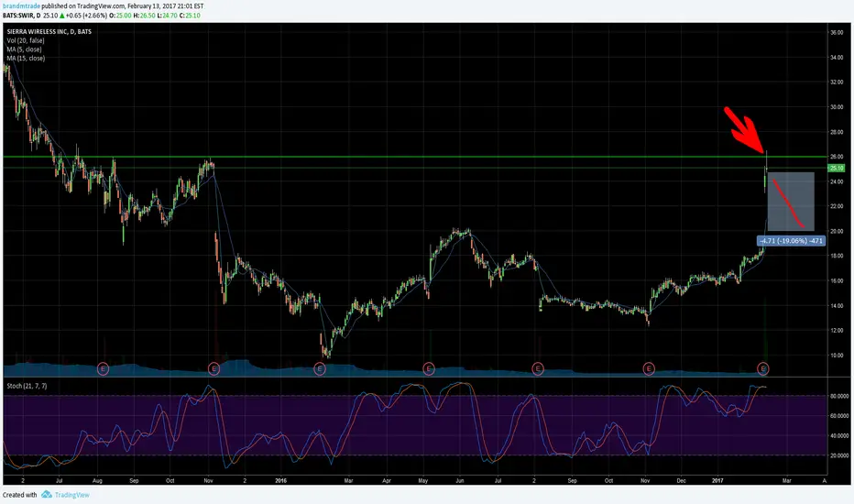Click the L:24.70 low price value

pos(167,16)
